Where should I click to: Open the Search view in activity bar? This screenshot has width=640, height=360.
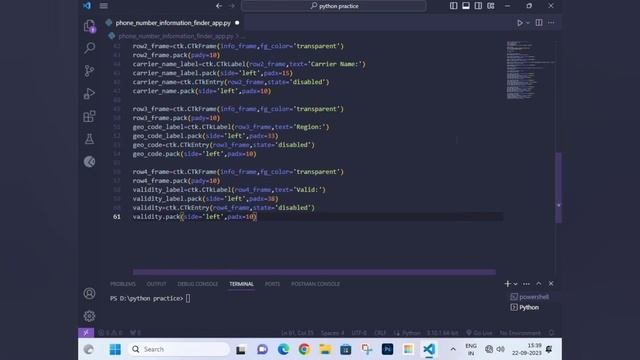(x=89, y=48)
